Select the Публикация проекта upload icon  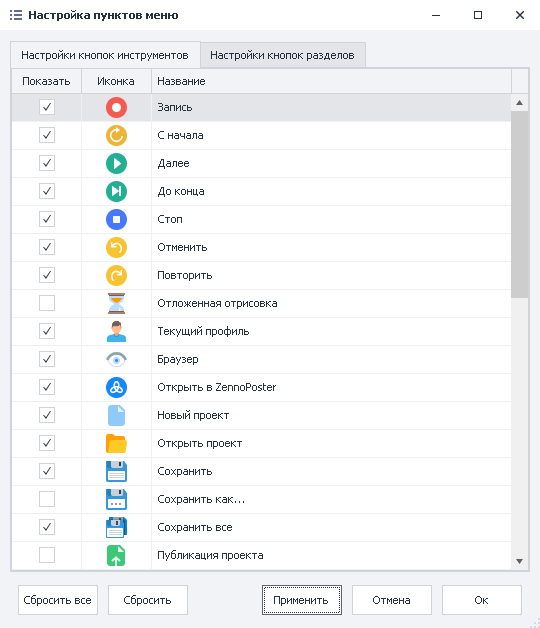click(116, 556)
